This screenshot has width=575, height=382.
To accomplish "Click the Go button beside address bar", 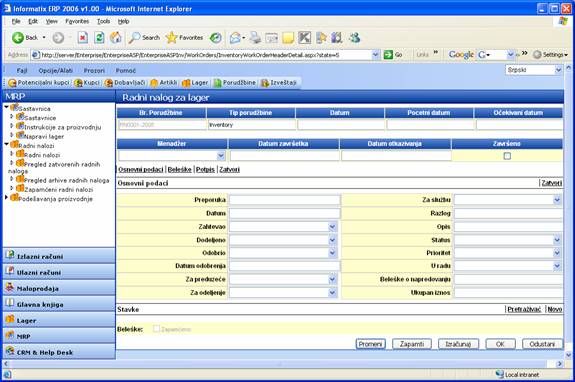I will [393, 55].
